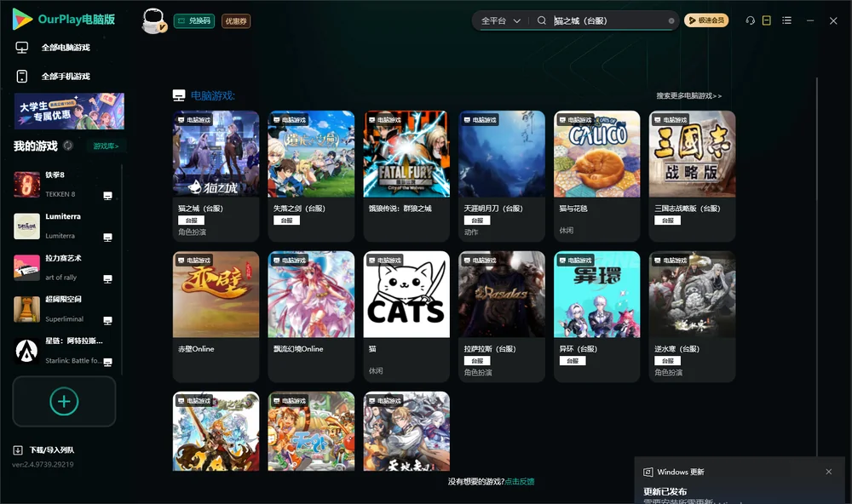Screen dimensions: 852x504
Task: Click the yellow window-mode icon
Action: pos(767,20)
